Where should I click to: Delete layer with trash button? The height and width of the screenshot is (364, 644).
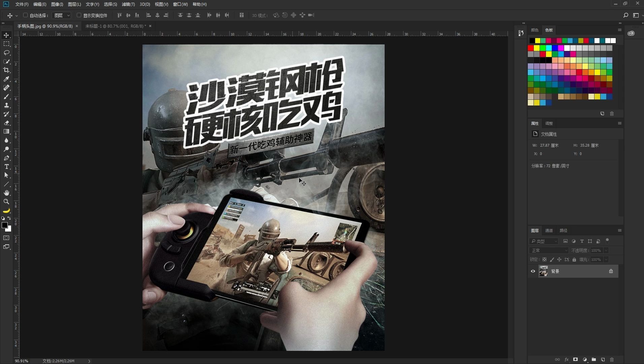point(612,360)
